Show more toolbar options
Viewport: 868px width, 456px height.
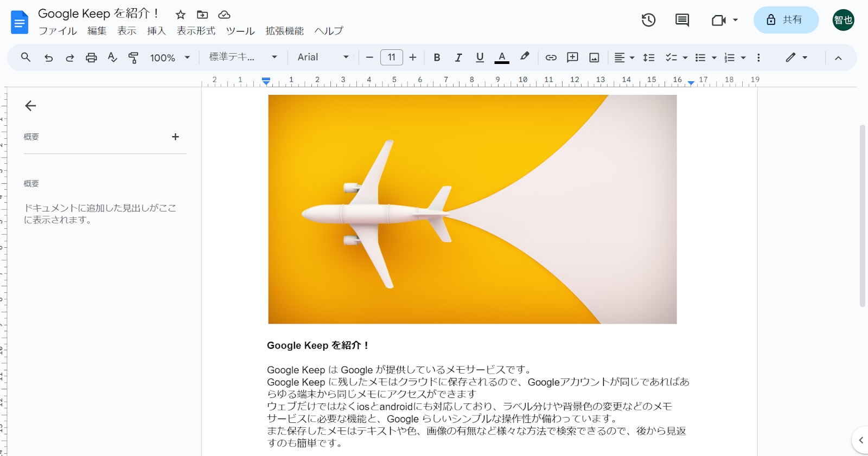[758, 57]
